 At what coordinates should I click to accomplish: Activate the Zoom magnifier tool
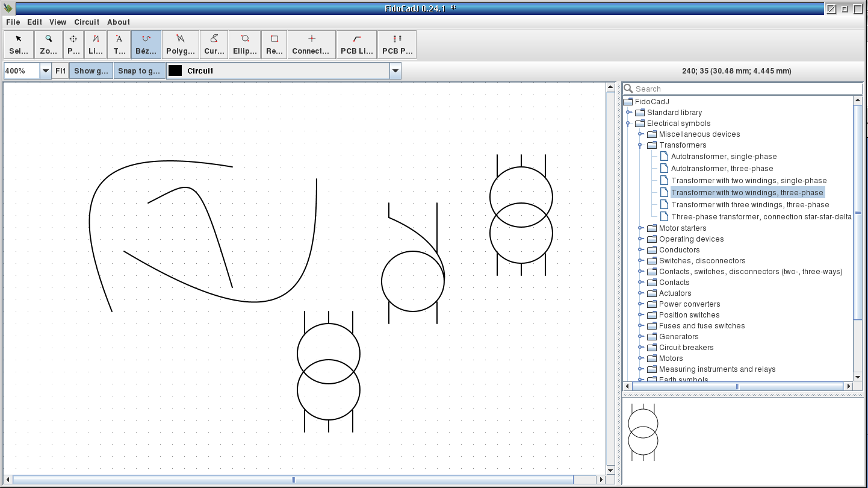[49, 45]
